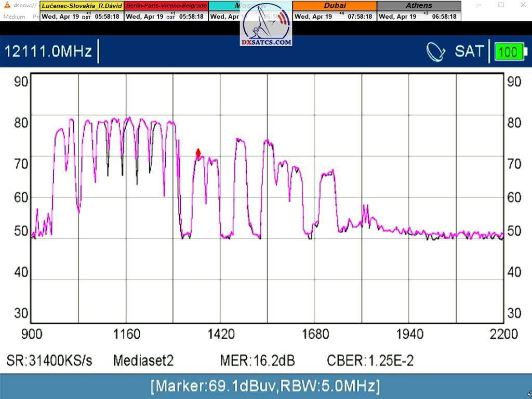
Task: Click the Dubai world clock header
Action: (335, 6)
